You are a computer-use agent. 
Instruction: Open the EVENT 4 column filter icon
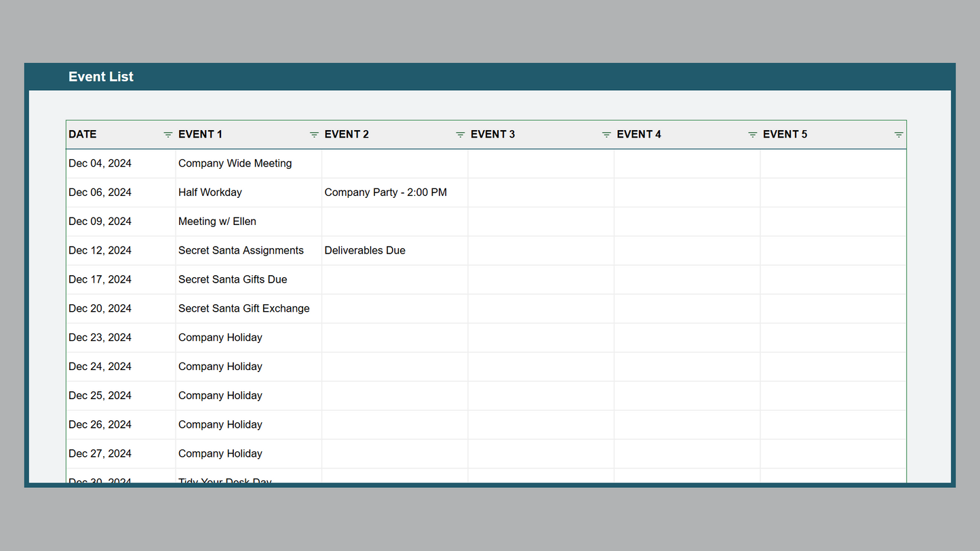coord(752,135)
